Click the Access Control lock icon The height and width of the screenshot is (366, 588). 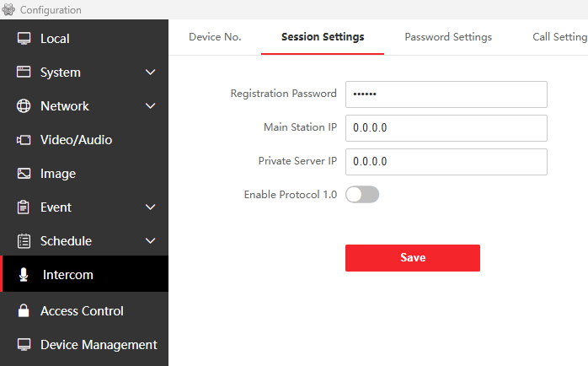24,311
